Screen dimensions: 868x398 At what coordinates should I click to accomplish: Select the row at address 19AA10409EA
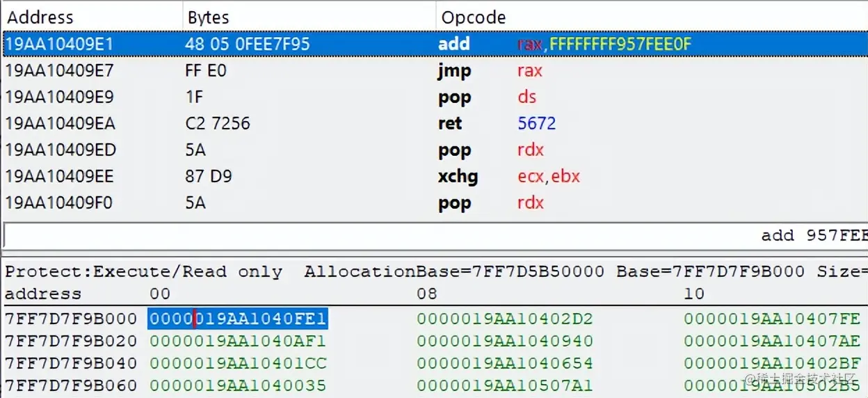coord(435,123)
